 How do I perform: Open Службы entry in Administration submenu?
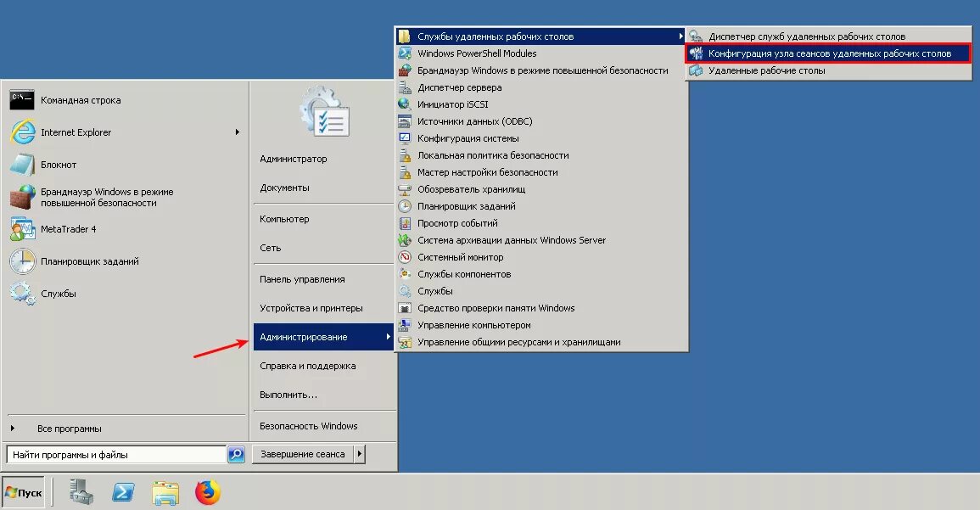[x=435, y=291]
